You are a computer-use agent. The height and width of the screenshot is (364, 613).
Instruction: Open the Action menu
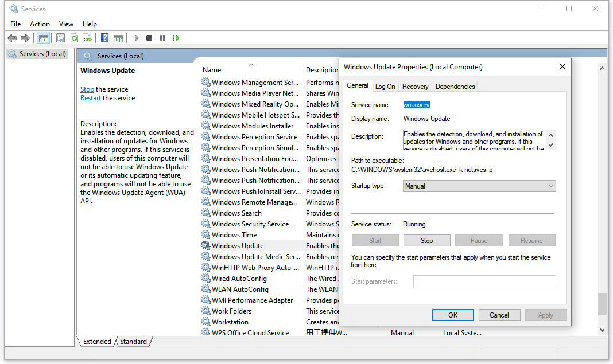coord(40,24)
